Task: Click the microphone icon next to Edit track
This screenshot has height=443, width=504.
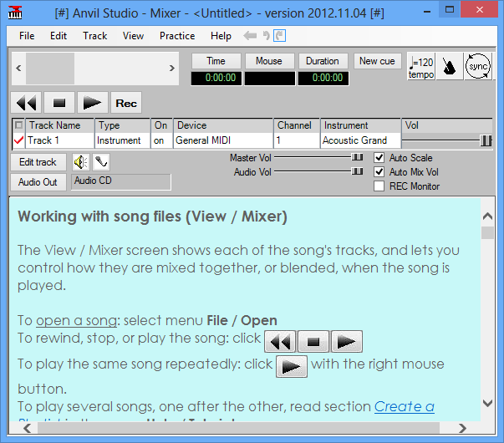Action: click(x=101, y=162)
